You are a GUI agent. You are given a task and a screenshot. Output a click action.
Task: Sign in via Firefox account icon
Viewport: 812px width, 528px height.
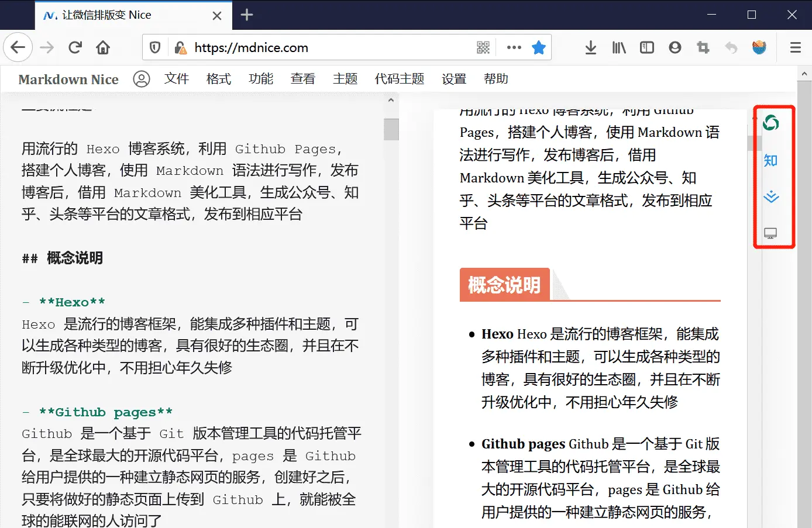(x=675, y=47)
